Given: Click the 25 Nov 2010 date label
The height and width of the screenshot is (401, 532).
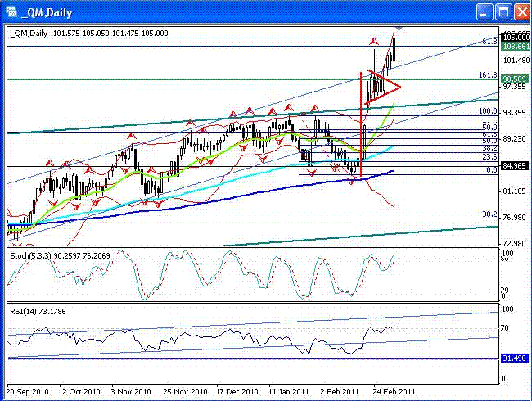Looking at the screenshot, I should click(185, 391).
